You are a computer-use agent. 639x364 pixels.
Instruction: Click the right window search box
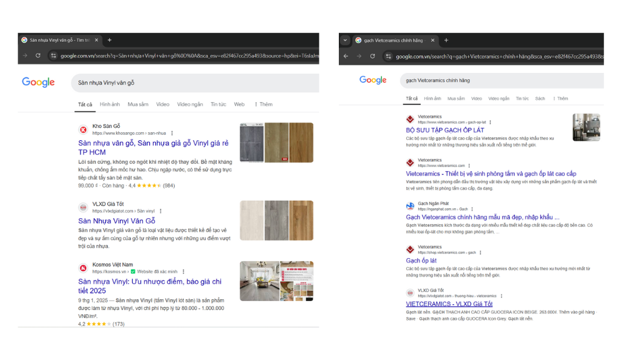click(502, 80)
